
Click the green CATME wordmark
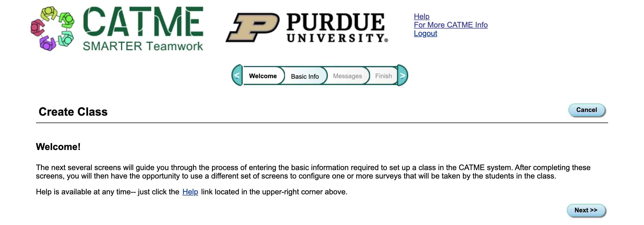pos(143,22)
